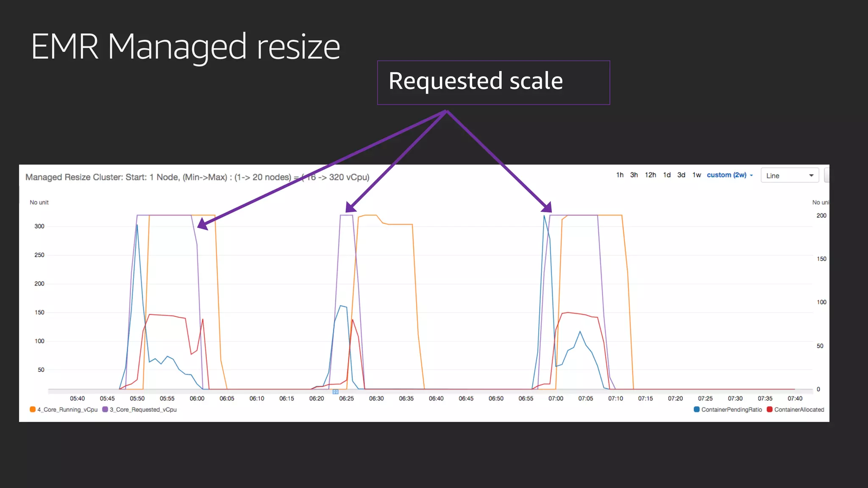The width and height of the screenshot is (868, 488).
Task: Click the ContainerAllocated legend label
Action: point(799,410)
